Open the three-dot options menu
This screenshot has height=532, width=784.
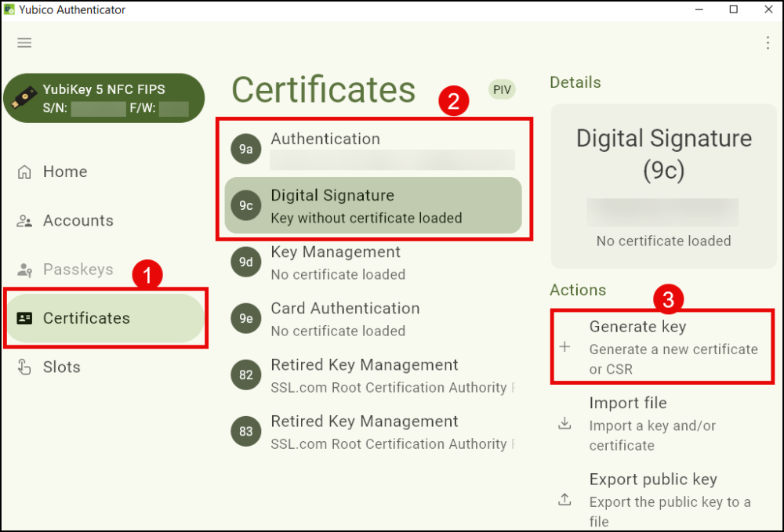pos(768,43)
